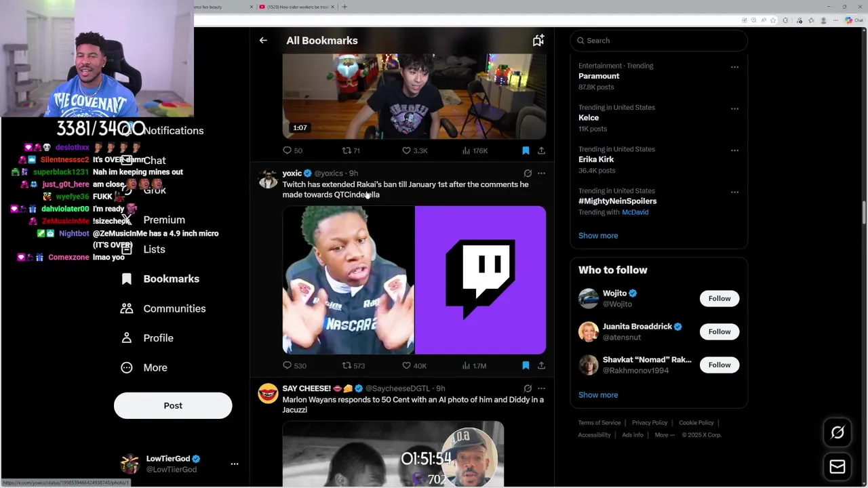Open Accessibility footer link
The width and height of the screenshot is (868, 488).
pyautogui.click(x=595, y=435)
